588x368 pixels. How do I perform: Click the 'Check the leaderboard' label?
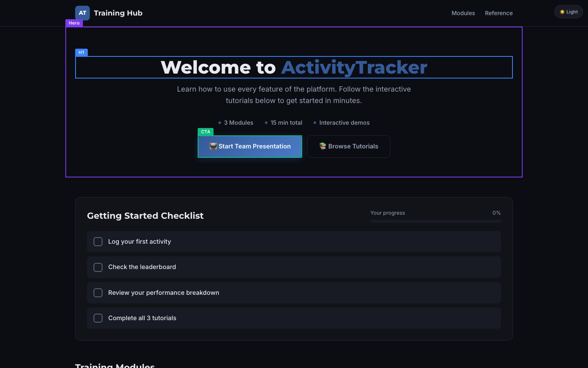point(142,267)
